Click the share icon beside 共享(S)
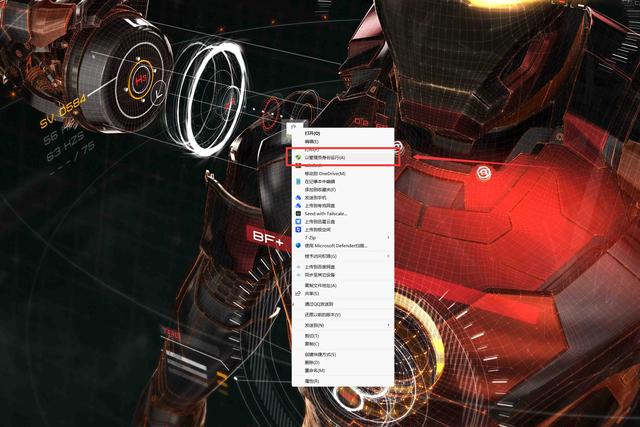 (298, 294)
